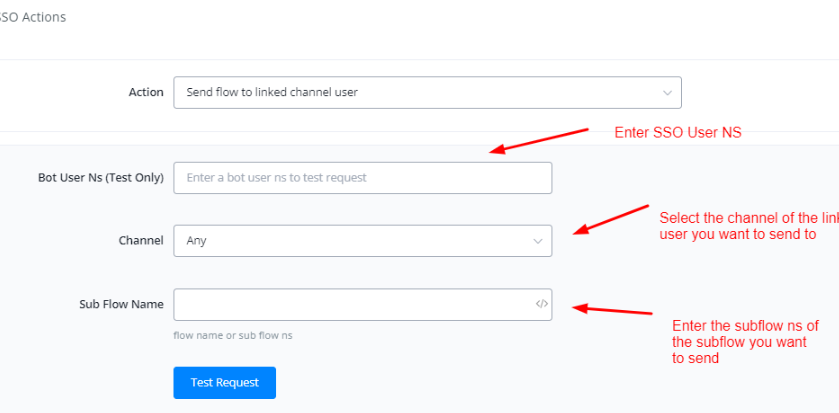Focus the Bot User Ns input field

point(362,178)
